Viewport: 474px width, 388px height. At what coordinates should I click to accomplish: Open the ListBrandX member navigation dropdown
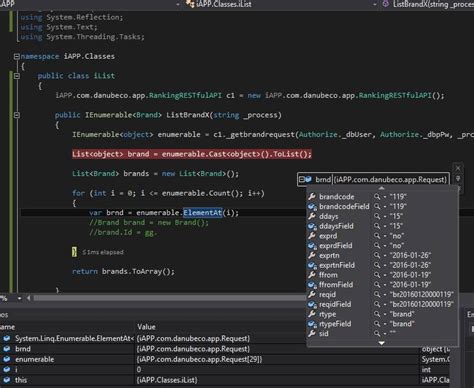click(375, 4)
